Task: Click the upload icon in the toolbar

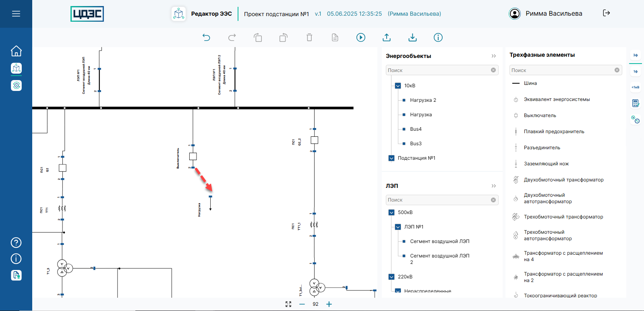Action: coord(387,37)
